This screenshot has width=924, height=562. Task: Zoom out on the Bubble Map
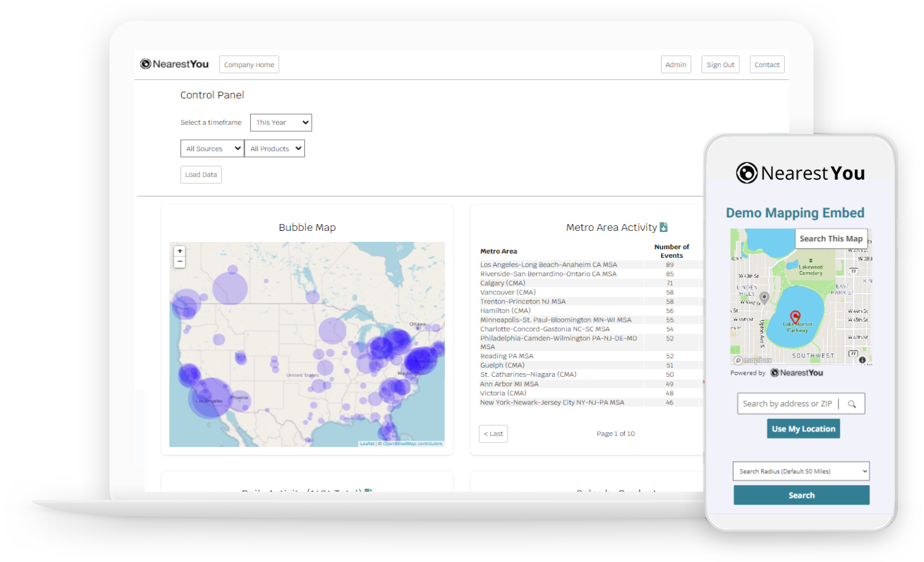pyautogui.click(x=180, y=262)
